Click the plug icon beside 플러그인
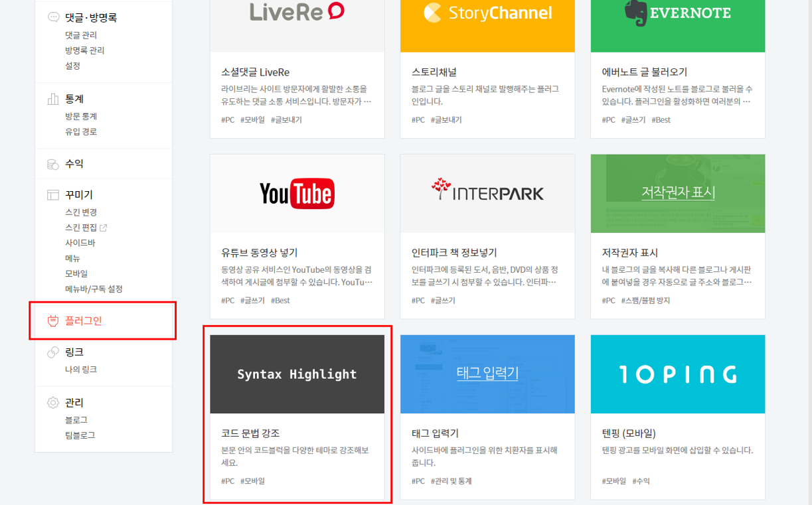Image resolution: width=812 pixels, height=505 pixels. 53,321
